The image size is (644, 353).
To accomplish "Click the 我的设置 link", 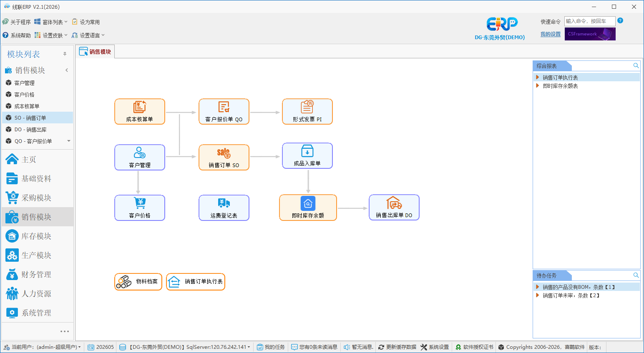I will [x=551, y=34].
